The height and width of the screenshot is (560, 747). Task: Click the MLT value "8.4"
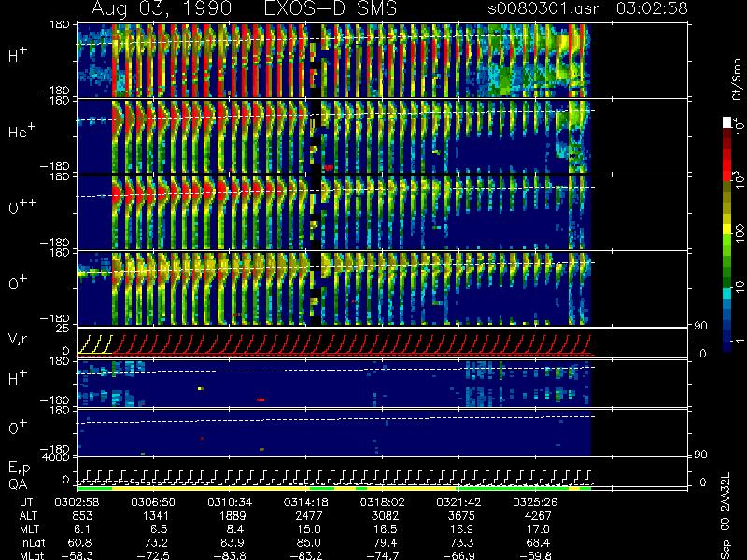tap(235, 529)
